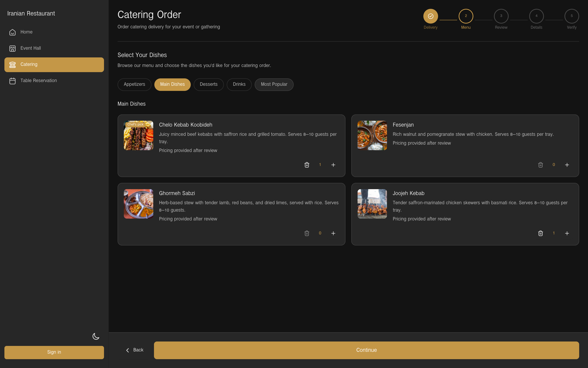Add one more Chelo Kebab Koobideh tray
The image size is (588, 368).
coord(333,165)
